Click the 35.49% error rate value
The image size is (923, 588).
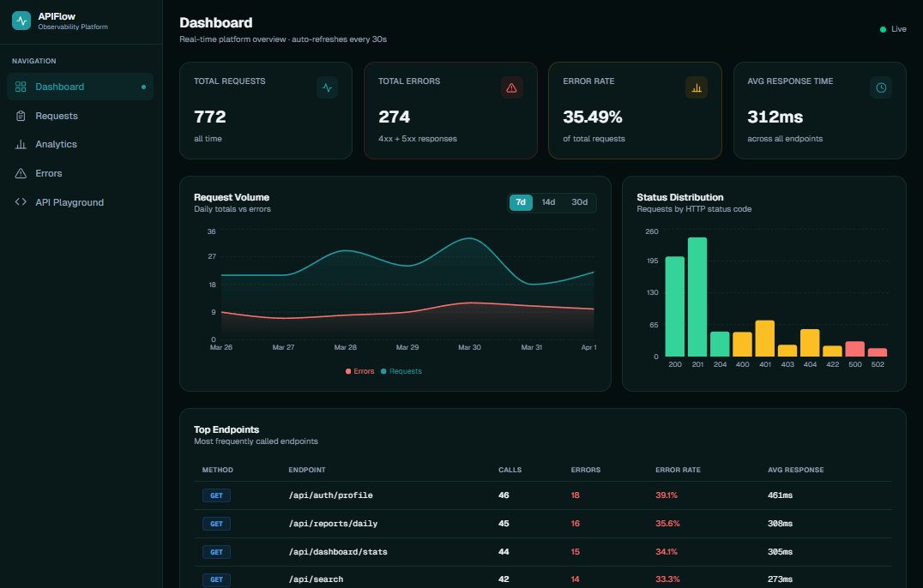tap(593, 117)
